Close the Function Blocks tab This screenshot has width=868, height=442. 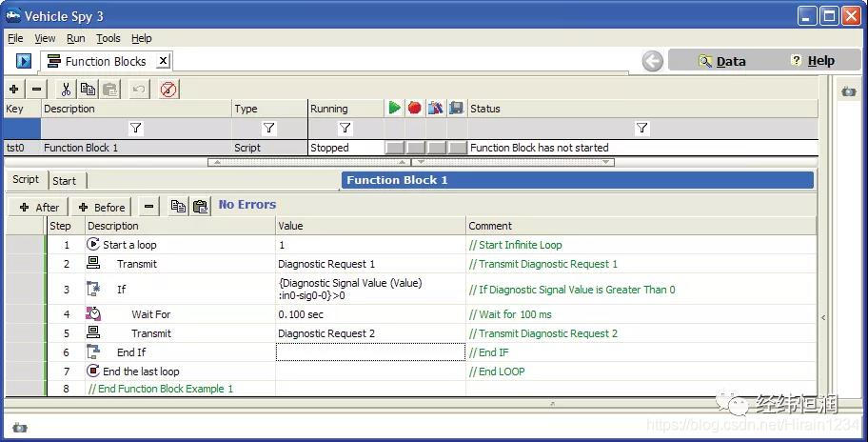point(163,60)
